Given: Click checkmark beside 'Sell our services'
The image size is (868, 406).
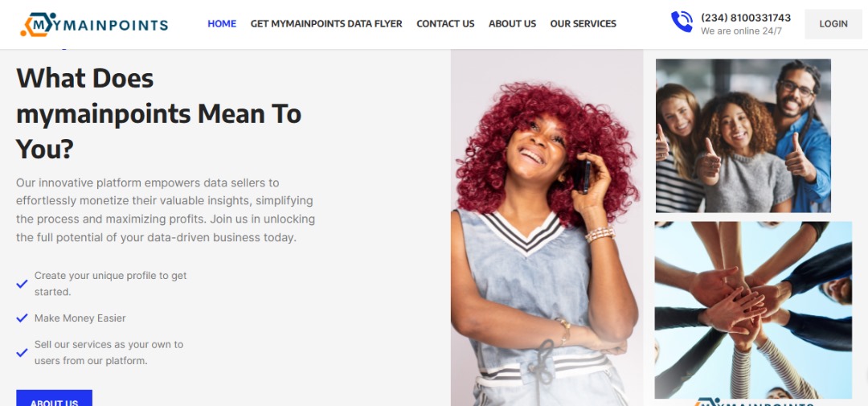Looking at the screenshot, I should [23, 352].
